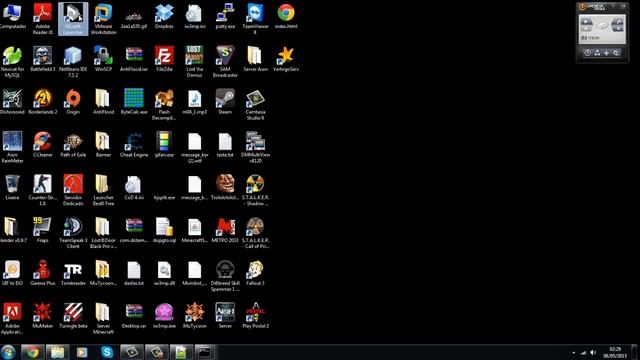Select the Dishonored game shortcut
This screenshot has height=360, width=640.
[12, 102]
